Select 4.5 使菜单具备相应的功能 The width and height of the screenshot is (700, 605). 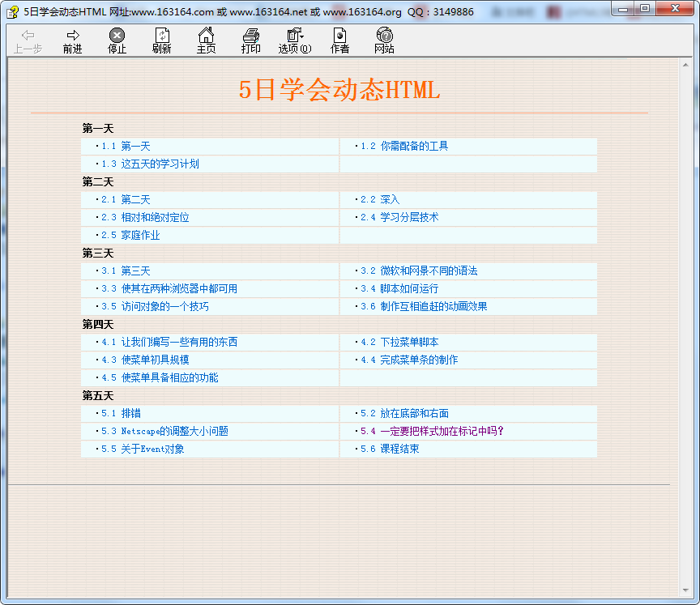pos(169,378)
